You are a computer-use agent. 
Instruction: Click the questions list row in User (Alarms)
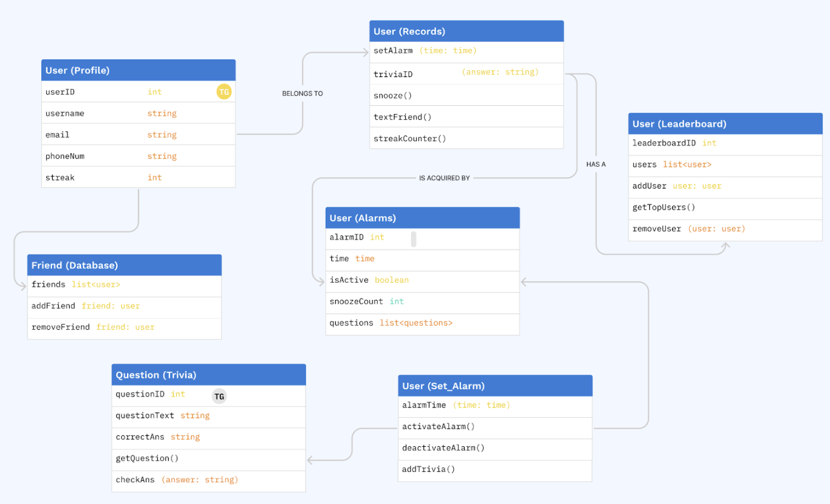pos(422,323)
